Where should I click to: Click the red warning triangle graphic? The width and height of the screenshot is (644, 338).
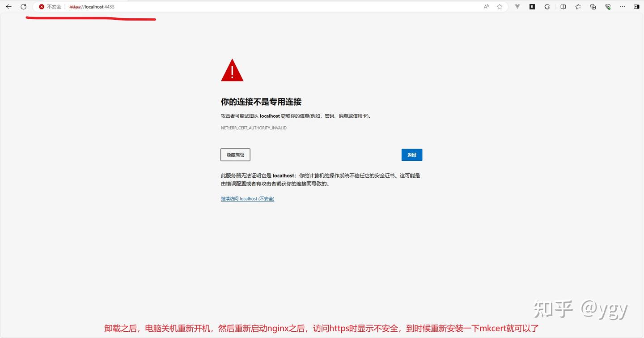pos(232,70)
